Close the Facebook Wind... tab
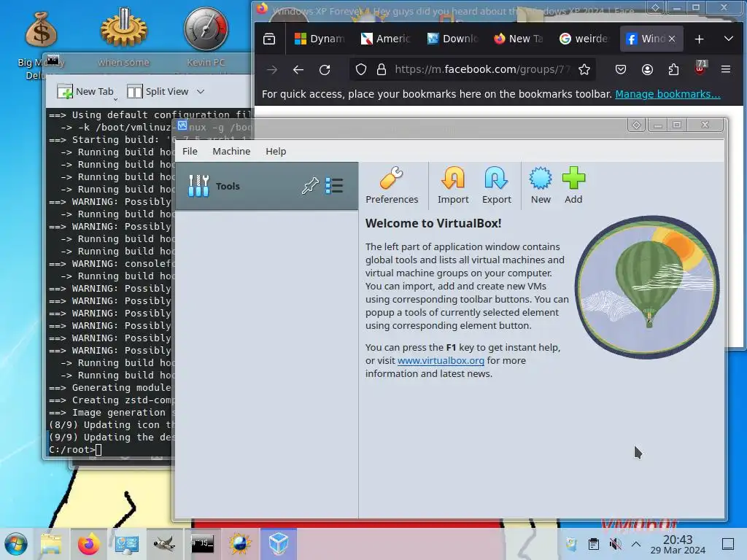The image size is (747, 560). [672, 39]
